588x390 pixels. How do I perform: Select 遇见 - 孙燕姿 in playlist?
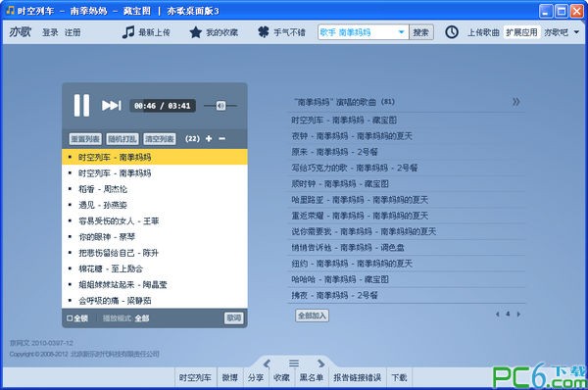pos(155,205)
